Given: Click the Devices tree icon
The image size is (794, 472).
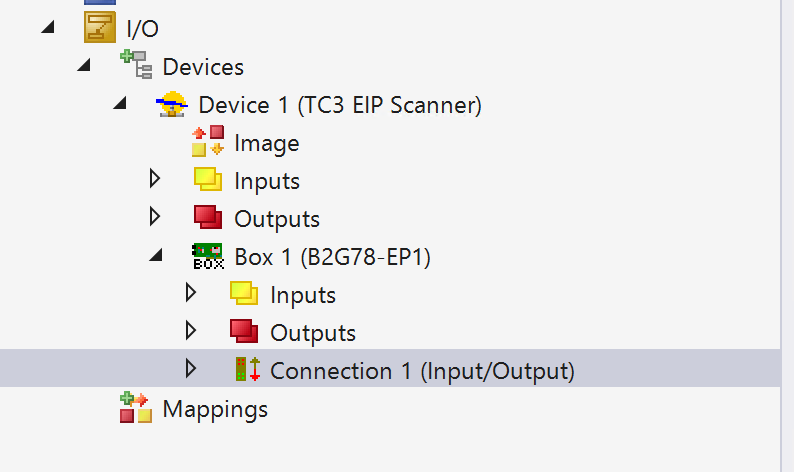Looking at the screenshot, I should point(135,66).
